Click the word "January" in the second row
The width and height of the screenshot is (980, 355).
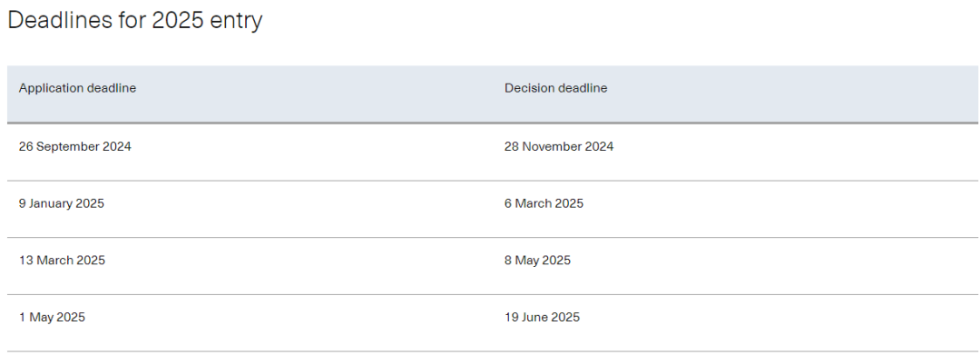[x=50, y=203]
